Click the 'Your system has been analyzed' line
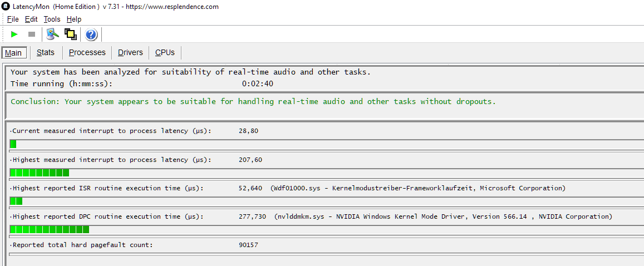 tap(190, 72)
